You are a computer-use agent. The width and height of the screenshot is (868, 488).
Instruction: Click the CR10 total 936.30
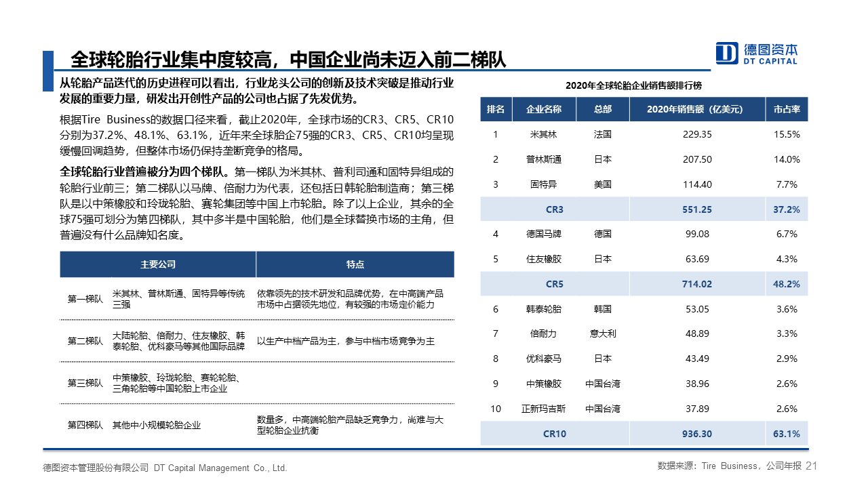click(698, 434)
